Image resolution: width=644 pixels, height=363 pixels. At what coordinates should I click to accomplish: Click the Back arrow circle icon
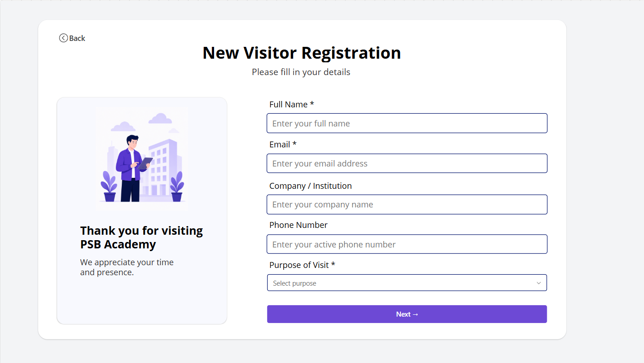[63, 38]
